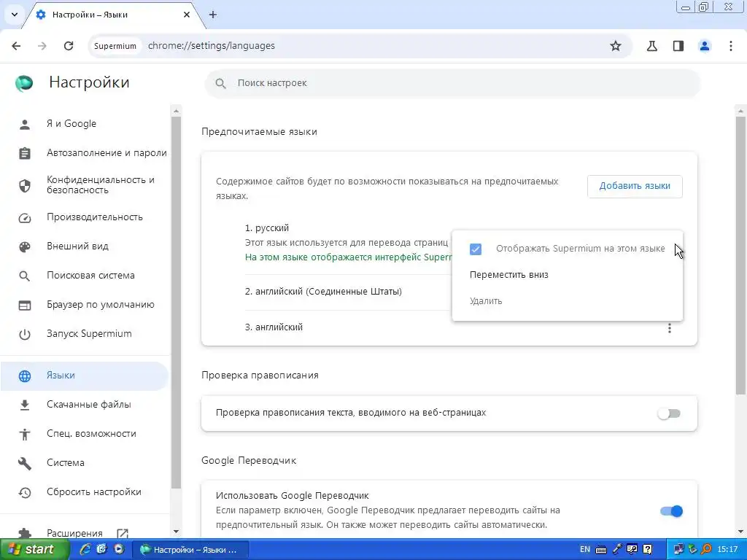
Task: Open Сбросить настройки section
Action: click(85, 492)
